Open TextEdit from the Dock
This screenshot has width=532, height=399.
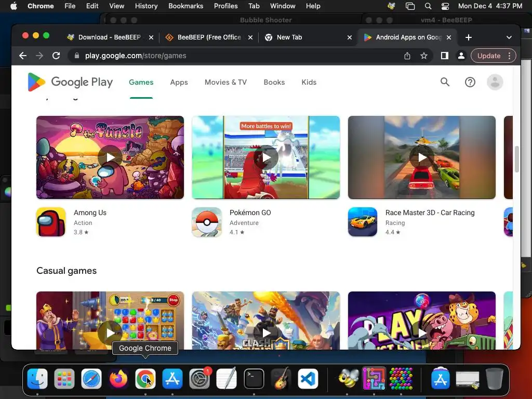(x=227, y=379)
